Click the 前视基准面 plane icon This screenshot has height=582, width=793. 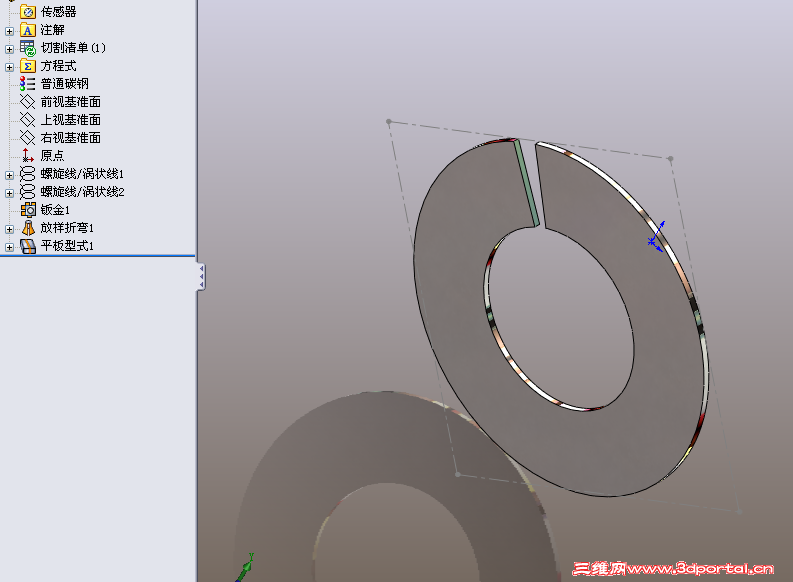(28, 102)
